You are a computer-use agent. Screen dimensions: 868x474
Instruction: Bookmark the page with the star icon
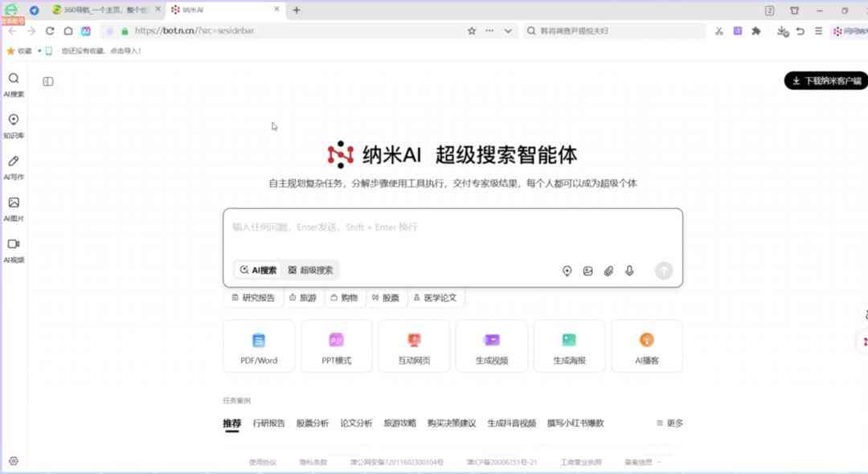(472, 31)
